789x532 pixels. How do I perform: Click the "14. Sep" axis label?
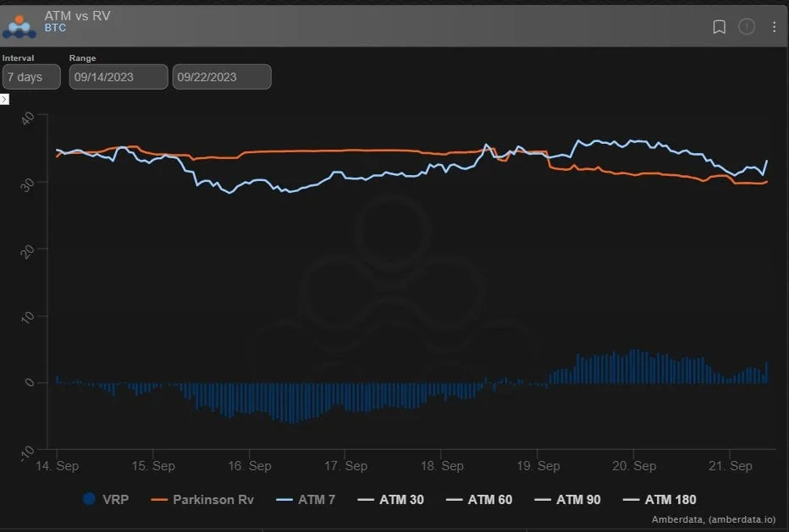click(57, 466)
